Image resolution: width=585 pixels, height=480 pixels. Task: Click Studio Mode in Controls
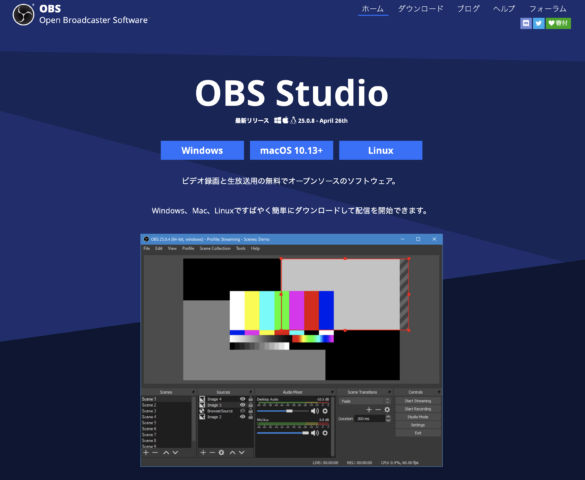tap(418, 417)
